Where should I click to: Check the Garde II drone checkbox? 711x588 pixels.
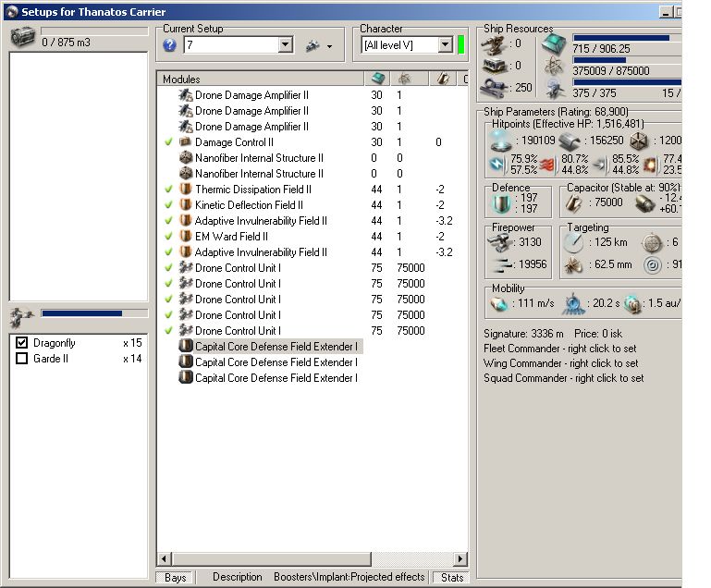pyautogui.click(x=21, y=359)
